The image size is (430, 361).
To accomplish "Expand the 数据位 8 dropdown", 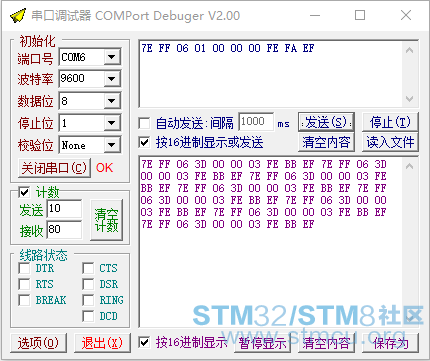I will pyautogui.click(x=111, y=101).
